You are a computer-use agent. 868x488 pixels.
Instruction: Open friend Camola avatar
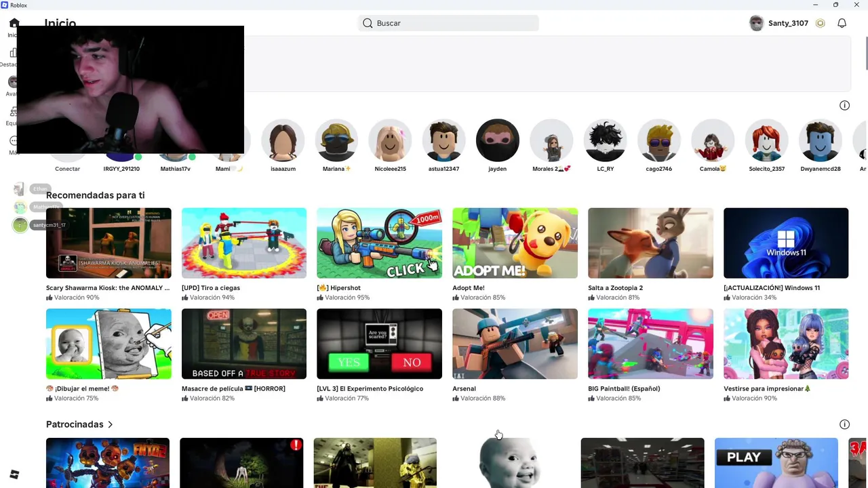pyautogui.click(x=713, y=140)
